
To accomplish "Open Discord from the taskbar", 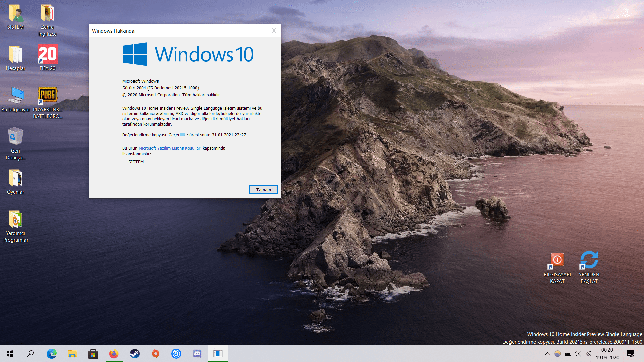I will tap(197, 354).
